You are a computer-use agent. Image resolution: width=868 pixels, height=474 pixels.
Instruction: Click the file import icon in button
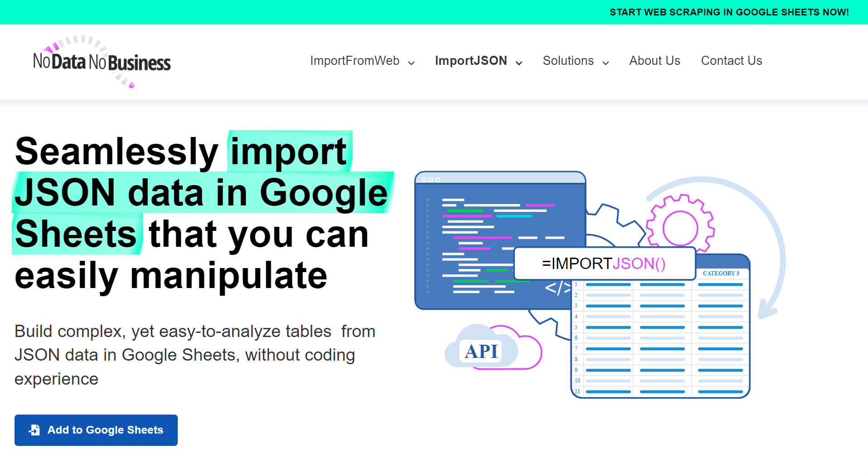click(x=34, y=430)
